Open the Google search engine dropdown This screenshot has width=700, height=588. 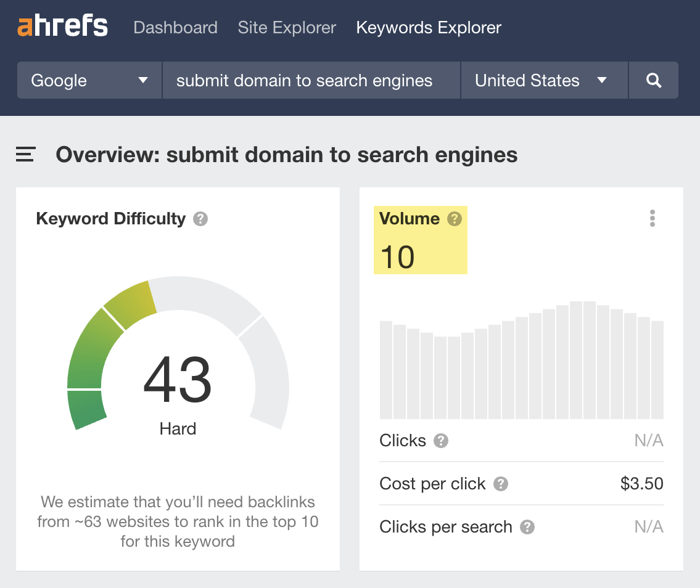pos(88,80)
